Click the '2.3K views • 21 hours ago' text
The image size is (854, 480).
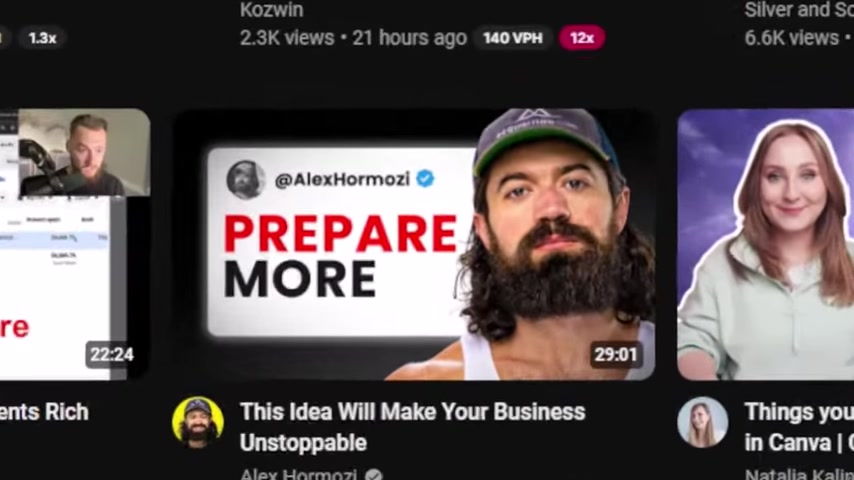point(353,38)
